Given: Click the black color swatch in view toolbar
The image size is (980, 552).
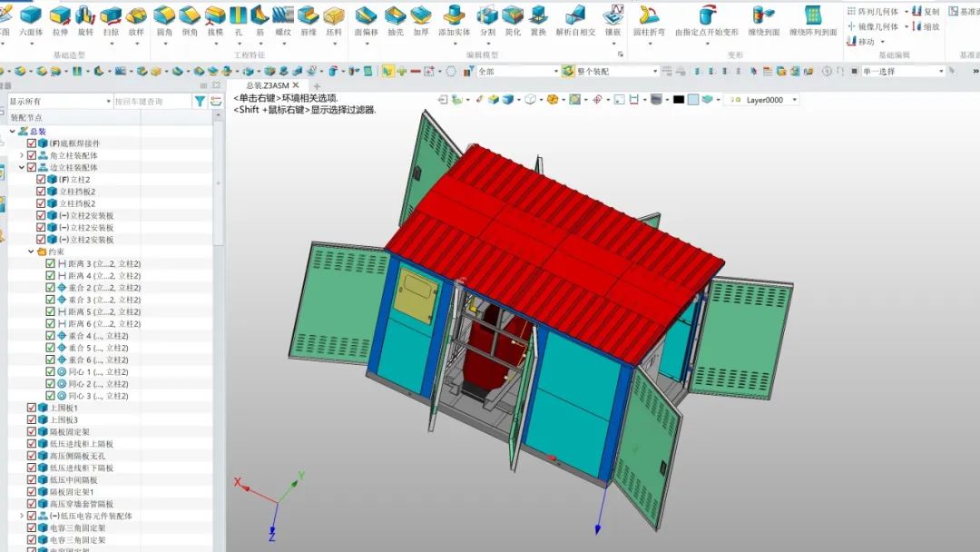Looking at the screenshot, I should [x=678, y=100].
